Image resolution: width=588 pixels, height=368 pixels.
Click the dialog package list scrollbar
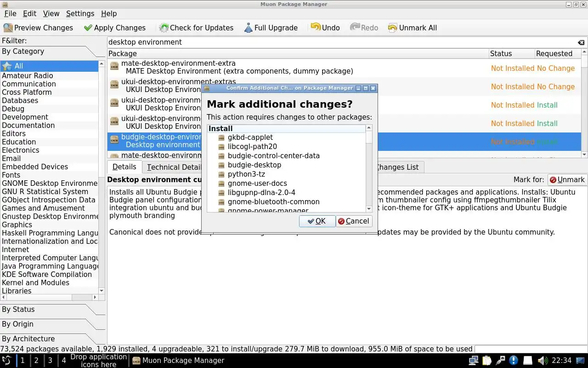point(369,168)
